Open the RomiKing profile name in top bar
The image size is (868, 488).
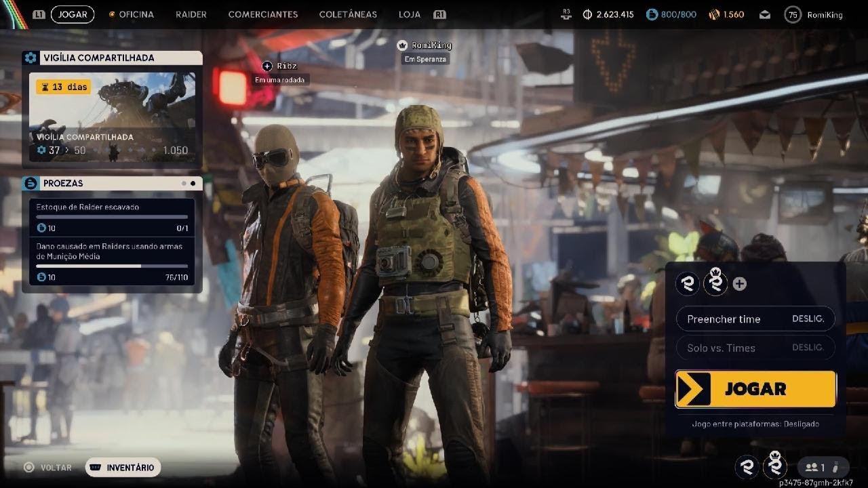coord(825,14)
